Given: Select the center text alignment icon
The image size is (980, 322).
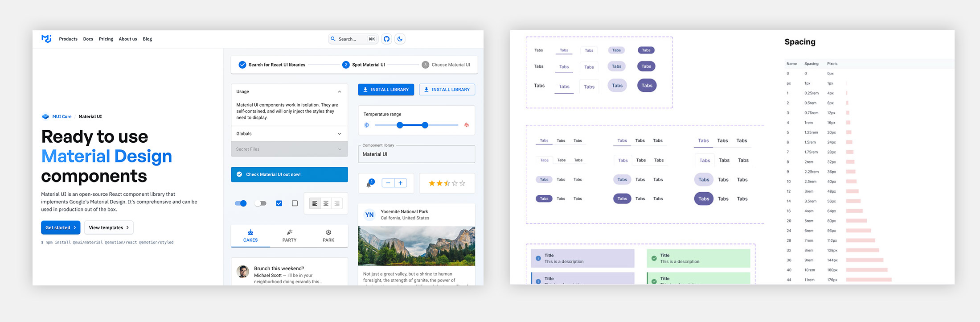Looking at the screenshot, I should click(x=326, y=203).
